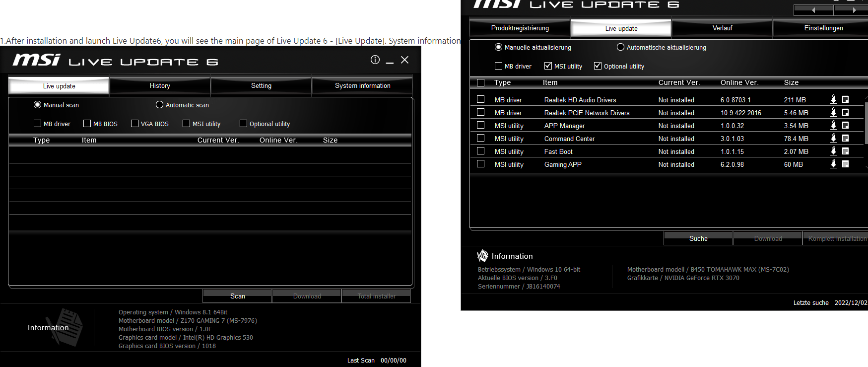Screen dimensions: 868x367
Task: Tick checkbox for Realtek PCIE Network Drivers row
Action: (480, 112)
